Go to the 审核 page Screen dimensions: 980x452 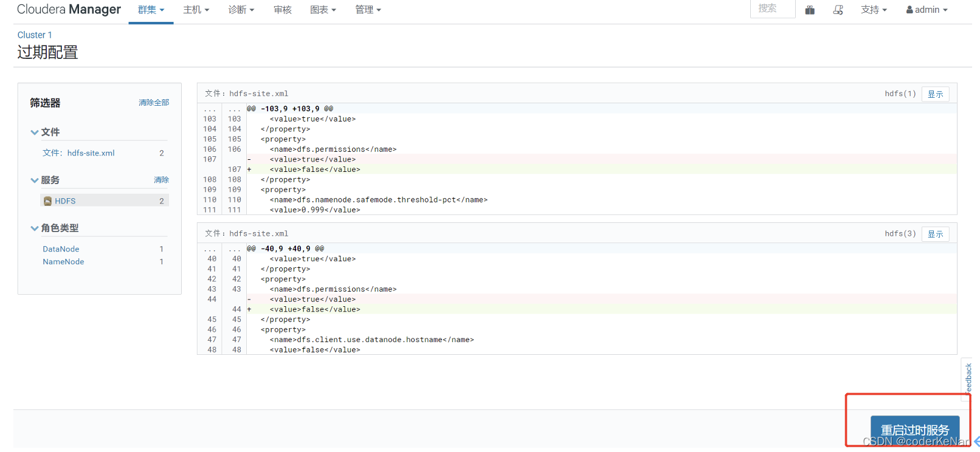click(x=283, y=10)
